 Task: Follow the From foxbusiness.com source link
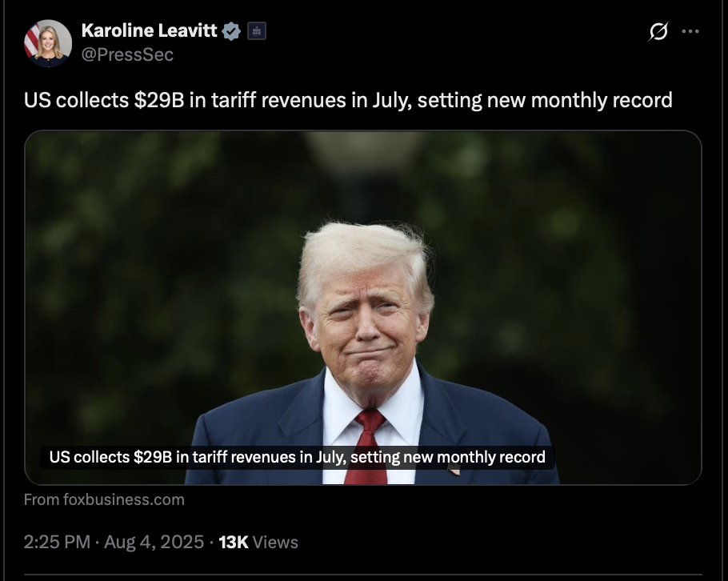coord(104,499)
